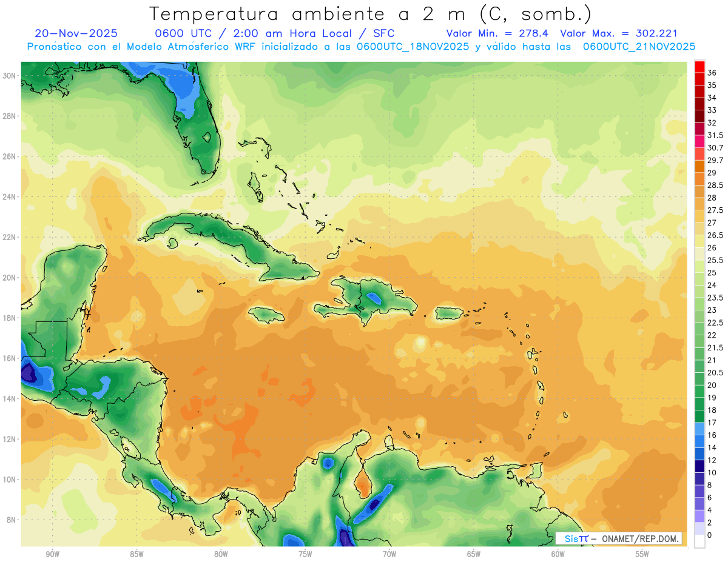Select the 'Valor Min. = 278.4' readout

(497, 33)
